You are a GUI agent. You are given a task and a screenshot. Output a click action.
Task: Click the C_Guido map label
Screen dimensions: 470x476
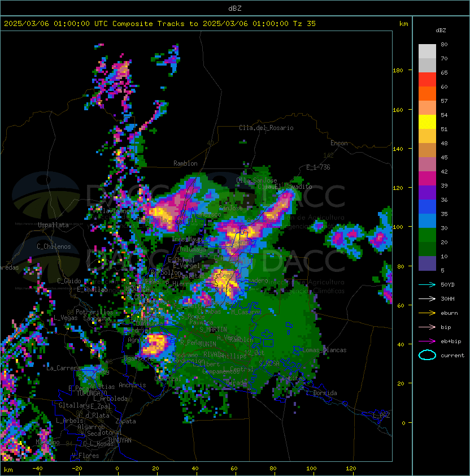click(69, 281)
